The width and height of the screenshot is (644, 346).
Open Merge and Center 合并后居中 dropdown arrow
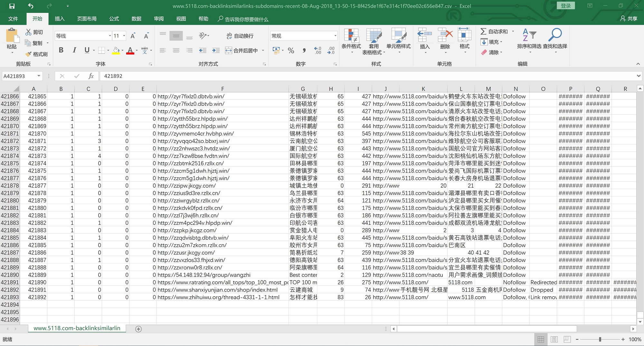(263, 50)
